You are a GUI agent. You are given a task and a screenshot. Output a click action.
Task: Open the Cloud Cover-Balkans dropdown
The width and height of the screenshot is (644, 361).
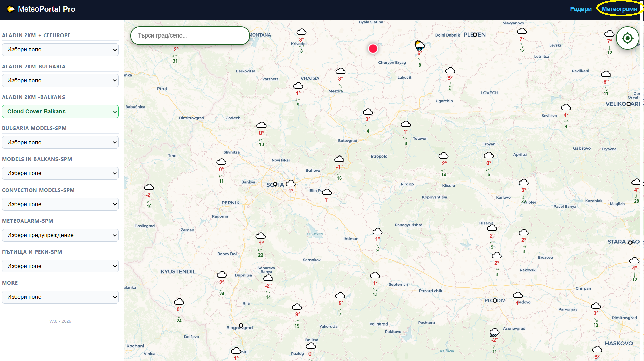(60, 112)
